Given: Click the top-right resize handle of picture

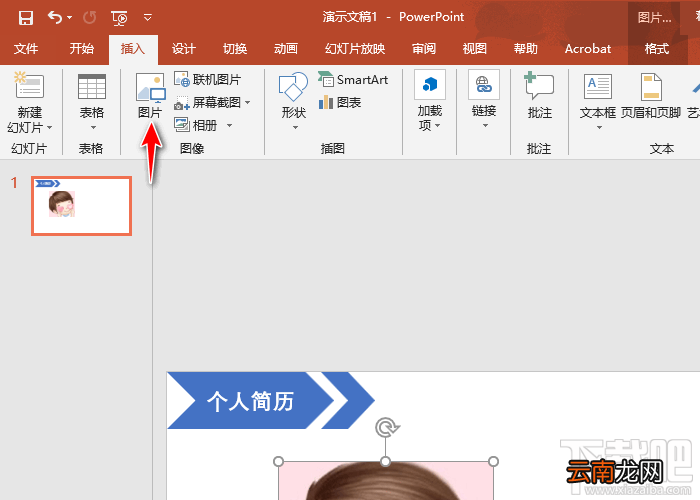Looking at the screenshot, I should (x=493, y=461).
